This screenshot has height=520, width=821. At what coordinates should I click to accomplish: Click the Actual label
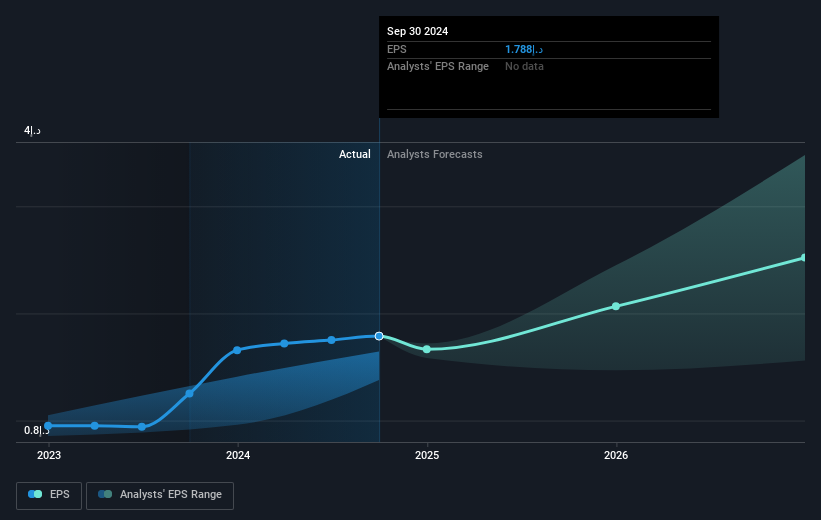[354, 154]
